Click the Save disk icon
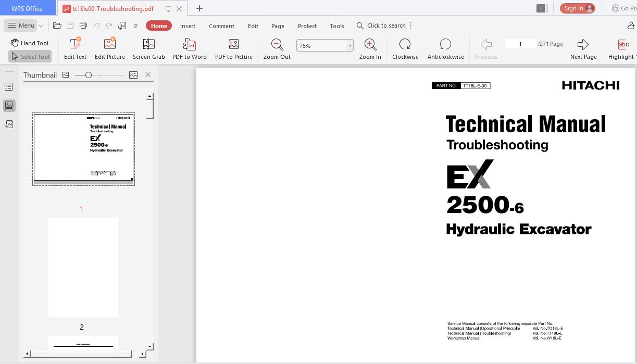637x364 pixels. click(70, 26)
